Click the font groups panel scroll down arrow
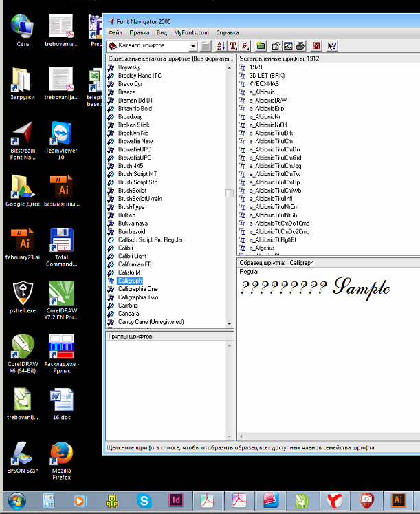Image resolution: width=420 pixels, height=514 pixels. tap(230, 436)
